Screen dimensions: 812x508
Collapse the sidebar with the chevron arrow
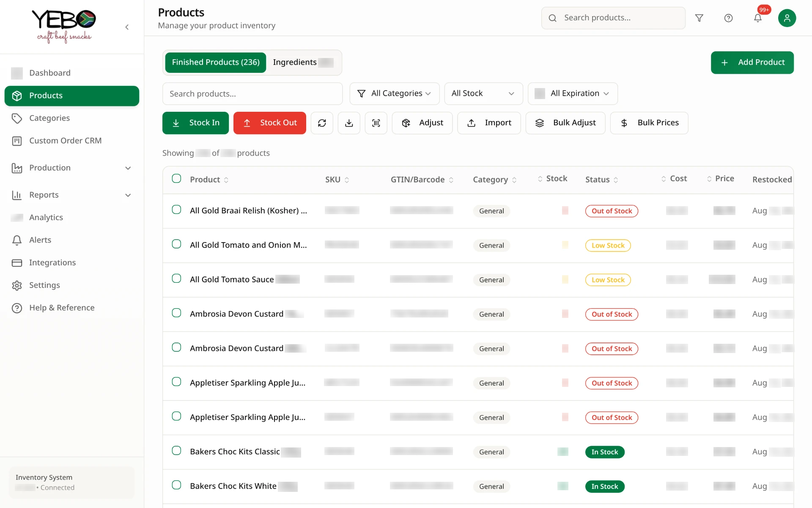(127, 27)
